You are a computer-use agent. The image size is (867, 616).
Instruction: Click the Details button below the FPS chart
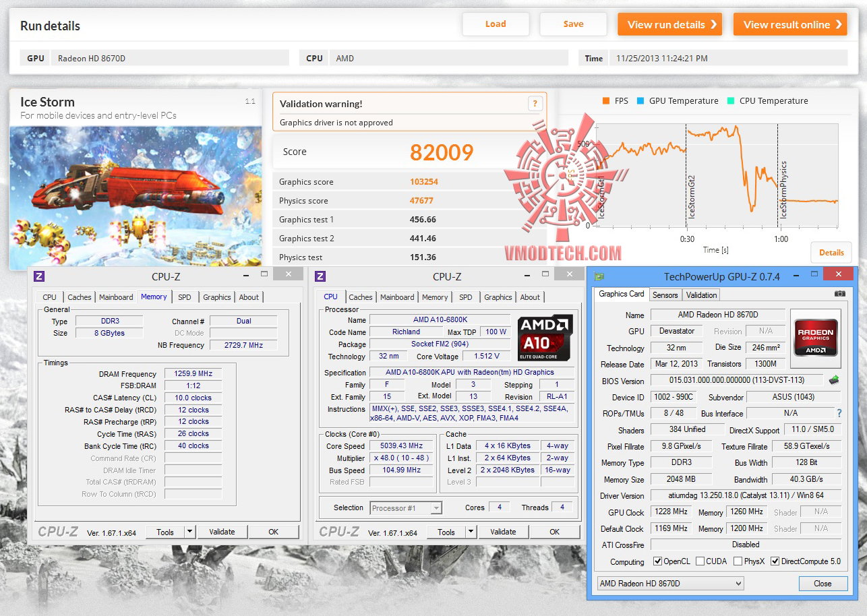[831, 253]
